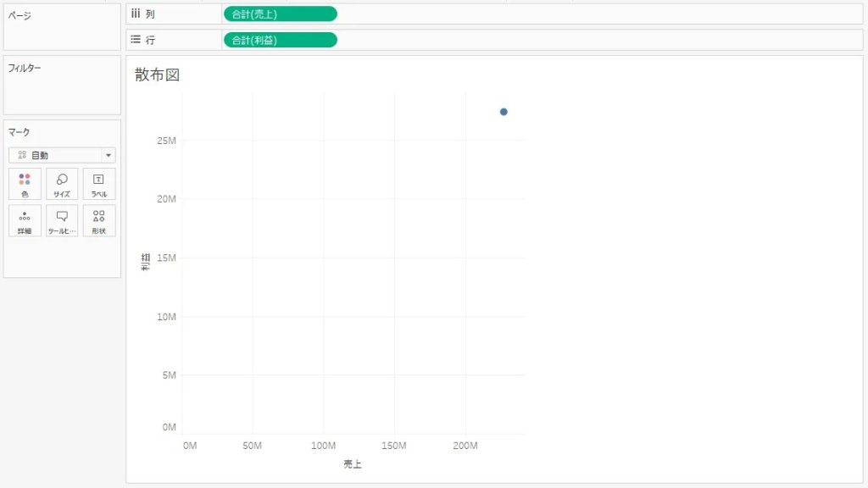
Task: Click the 150M tick label on x-axis
Action: point(393,446)
